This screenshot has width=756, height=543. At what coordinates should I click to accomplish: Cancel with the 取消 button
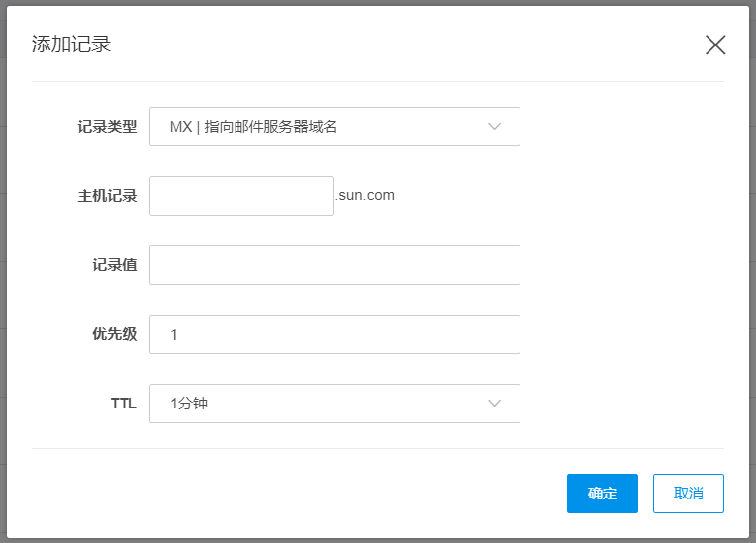[x=688, y=494]
